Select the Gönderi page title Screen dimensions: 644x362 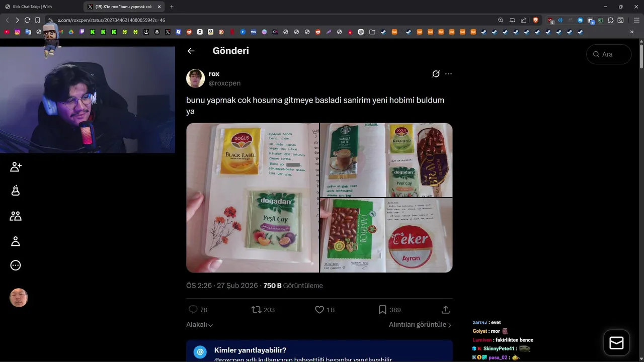pyautogui.click(x=230, y=51)
